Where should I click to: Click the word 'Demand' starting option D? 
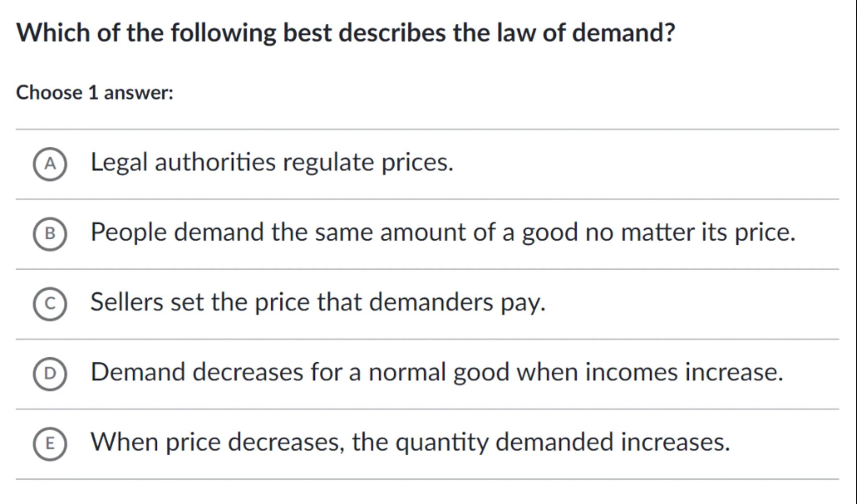[x=138, y=372]
